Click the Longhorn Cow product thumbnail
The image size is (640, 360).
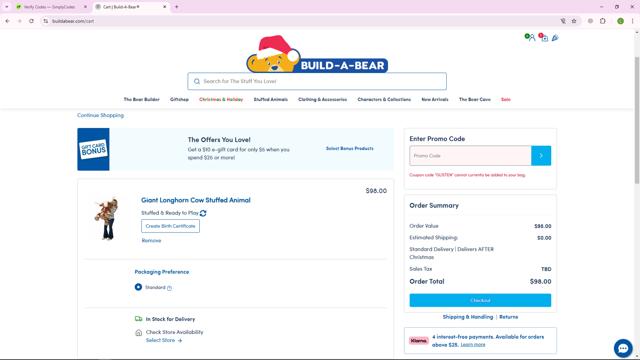[x=107, y=219]
